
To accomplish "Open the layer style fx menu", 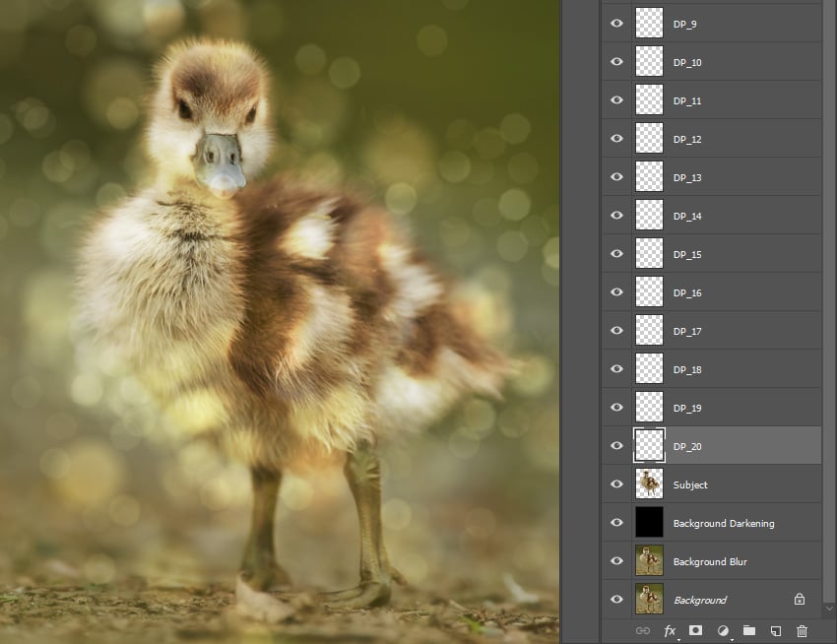I will pyautogui.click(x=670, y=630).
